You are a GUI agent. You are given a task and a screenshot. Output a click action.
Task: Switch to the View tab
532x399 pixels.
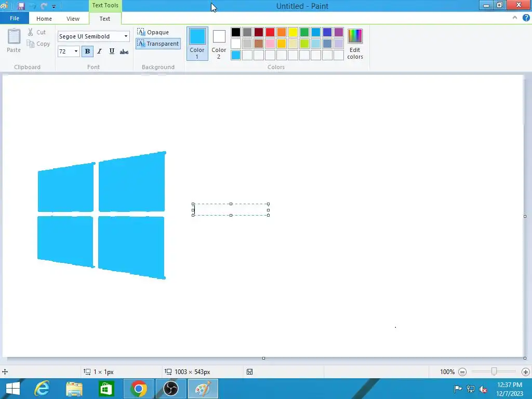73,19
